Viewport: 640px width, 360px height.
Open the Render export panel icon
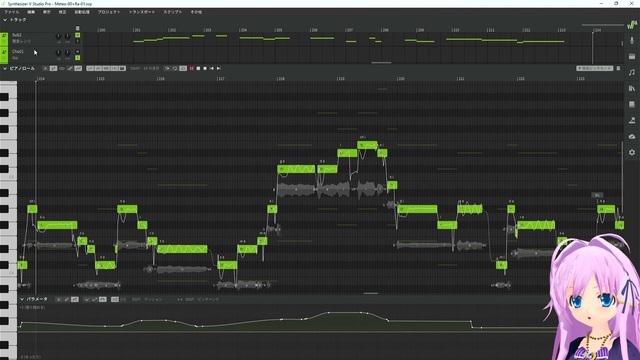pos(632,120)
